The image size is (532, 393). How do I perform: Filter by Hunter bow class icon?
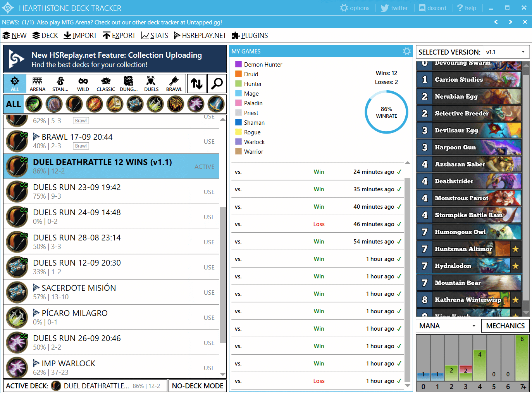coord(74,104)
